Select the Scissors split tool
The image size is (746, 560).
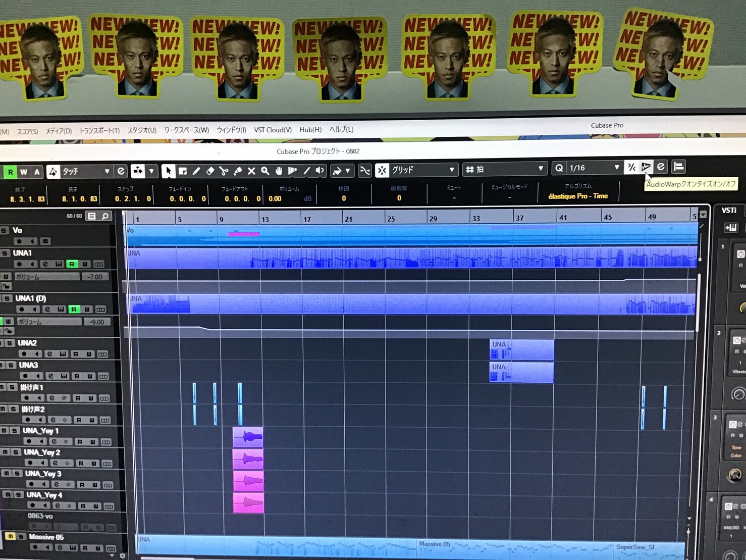tap(224, 171)
